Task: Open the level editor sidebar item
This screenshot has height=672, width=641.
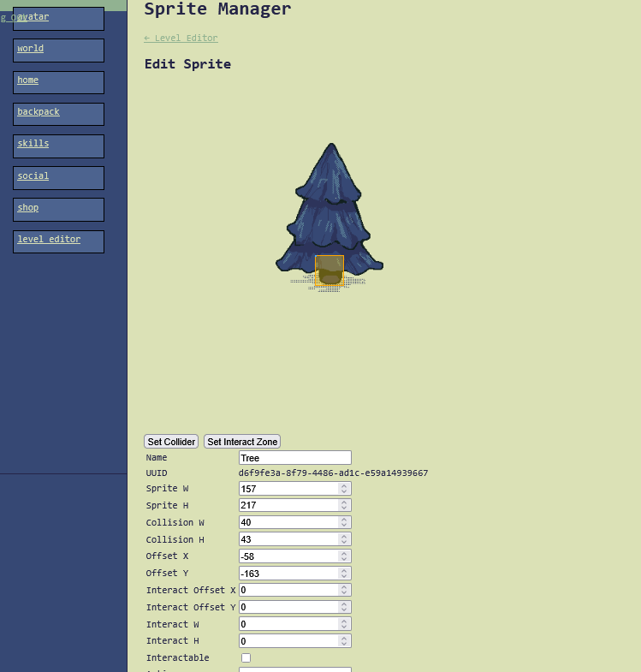Action: (x=49, y=240)
